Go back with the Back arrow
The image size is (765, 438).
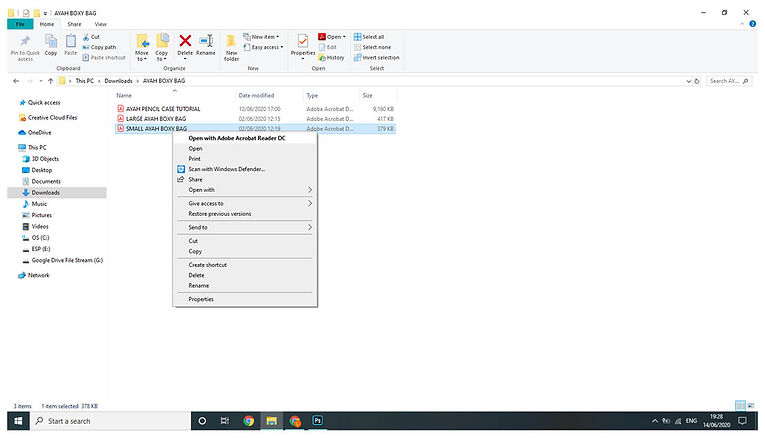(x=16, y=81)
